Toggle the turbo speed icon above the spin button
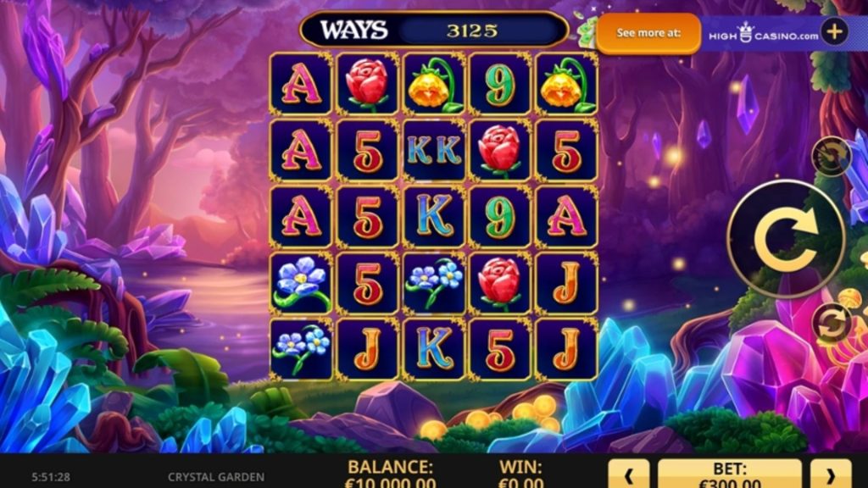868x488 pixels. pyautogui.click(x=832, y=157)
